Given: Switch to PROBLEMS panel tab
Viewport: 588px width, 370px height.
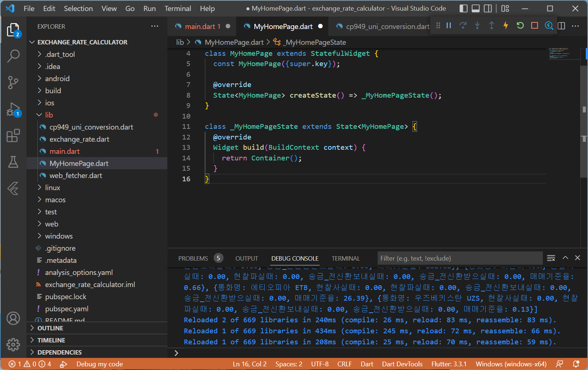Looking at the screenshot, I should point(193,258).
